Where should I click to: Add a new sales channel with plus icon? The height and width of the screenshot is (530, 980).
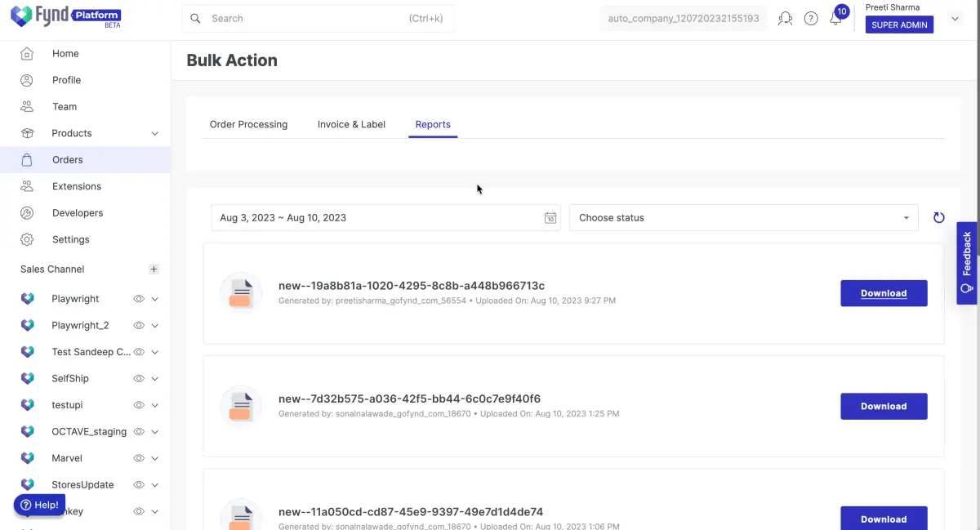154,269
